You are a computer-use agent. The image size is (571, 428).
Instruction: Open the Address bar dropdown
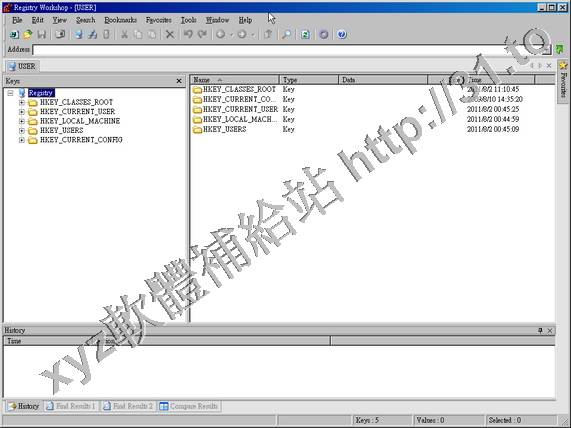click(547, 50)
